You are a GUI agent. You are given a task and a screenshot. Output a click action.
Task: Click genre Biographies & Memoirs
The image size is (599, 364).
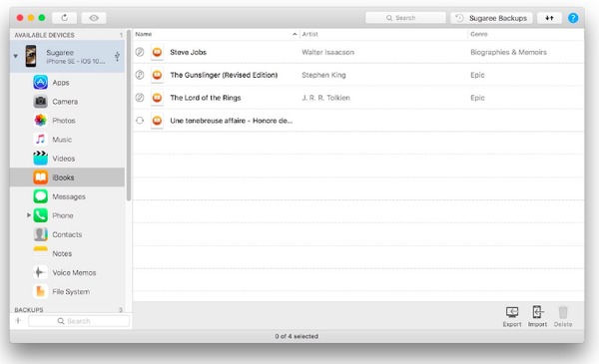click(x=508, y=52)
